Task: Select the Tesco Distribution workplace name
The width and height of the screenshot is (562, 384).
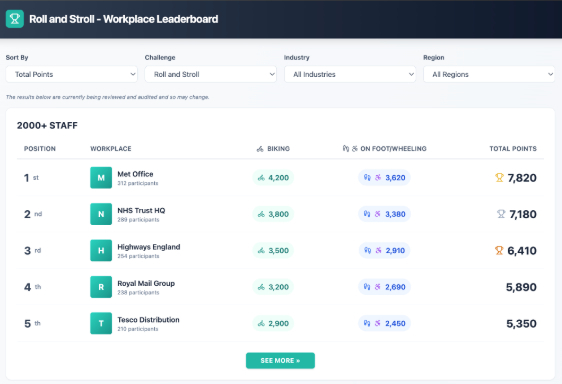Action: coord(148,319)
